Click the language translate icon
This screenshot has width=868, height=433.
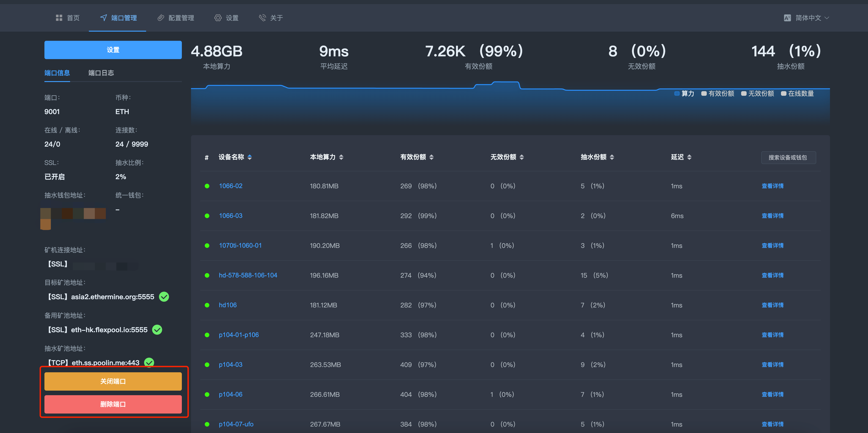pos(787,18)
